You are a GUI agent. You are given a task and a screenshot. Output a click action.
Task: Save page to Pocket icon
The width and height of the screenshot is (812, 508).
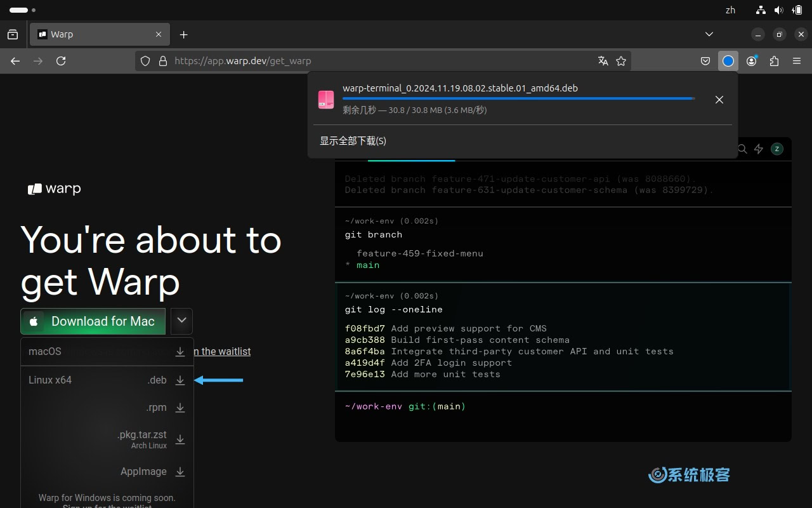tap(705, 61)
